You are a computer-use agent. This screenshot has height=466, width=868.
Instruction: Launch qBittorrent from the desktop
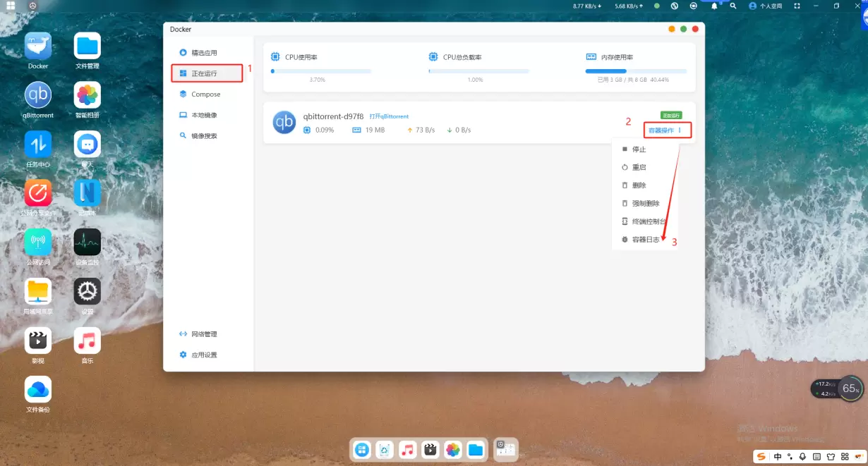38,95
